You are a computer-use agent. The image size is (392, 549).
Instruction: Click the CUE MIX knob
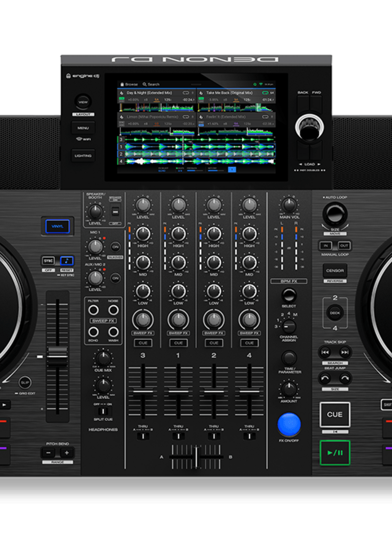[x=103, y=358]
